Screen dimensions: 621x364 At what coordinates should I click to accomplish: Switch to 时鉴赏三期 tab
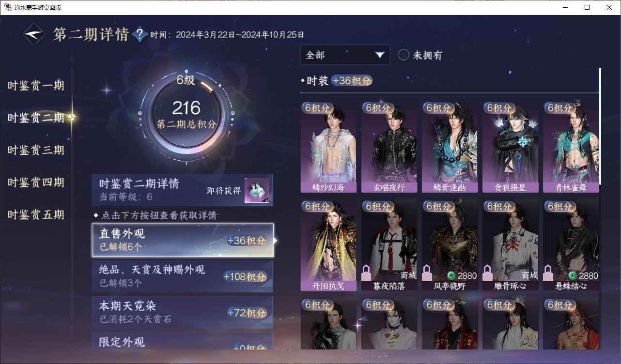click(x=36, y=150)
